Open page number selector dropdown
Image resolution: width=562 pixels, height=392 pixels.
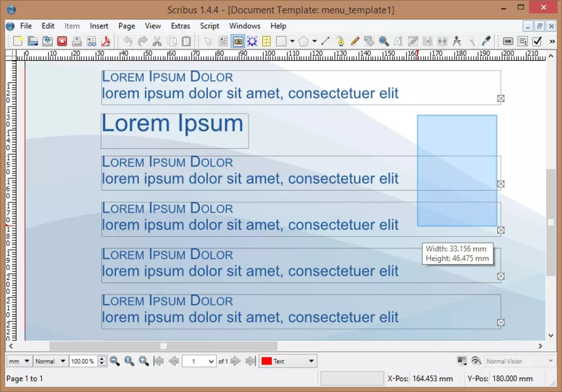[x=199, y=361]
